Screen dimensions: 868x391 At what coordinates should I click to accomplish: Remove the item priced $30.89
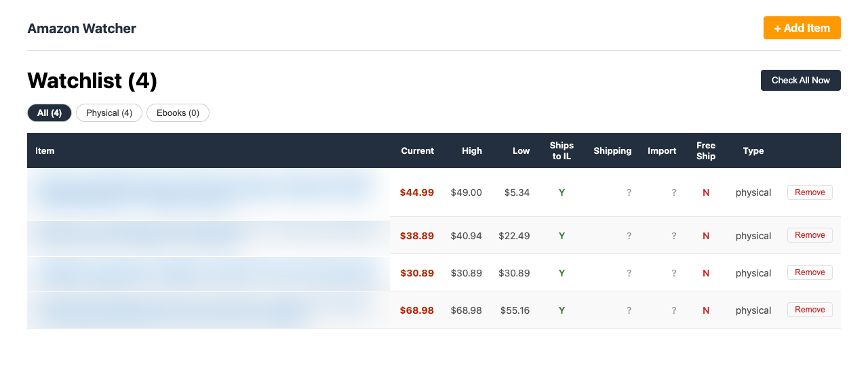pyautogui.click(x=810, y=272)
